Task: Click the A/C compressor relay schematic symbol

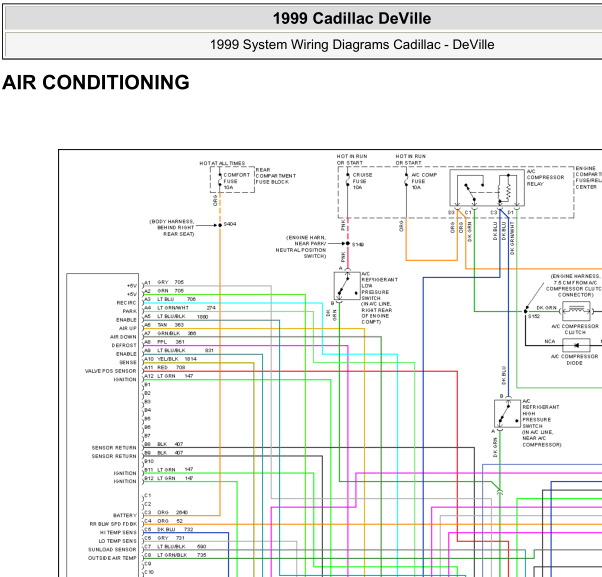Action: point(487,188)
